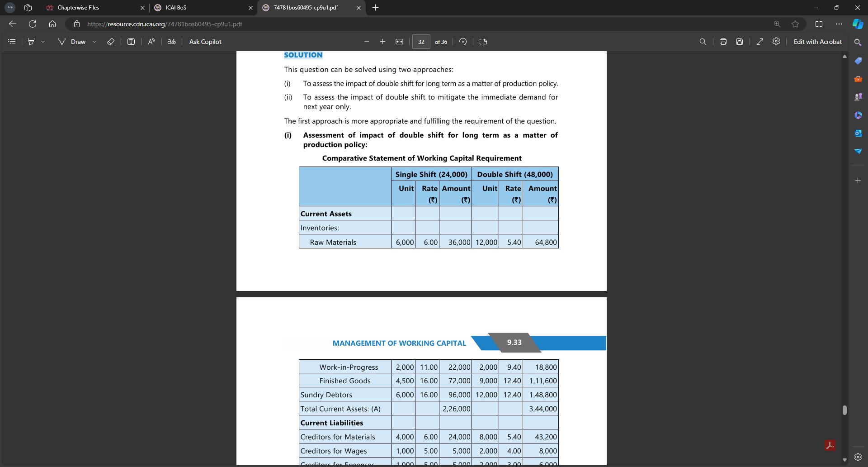Click the Erase tool icon

point(111,42)
